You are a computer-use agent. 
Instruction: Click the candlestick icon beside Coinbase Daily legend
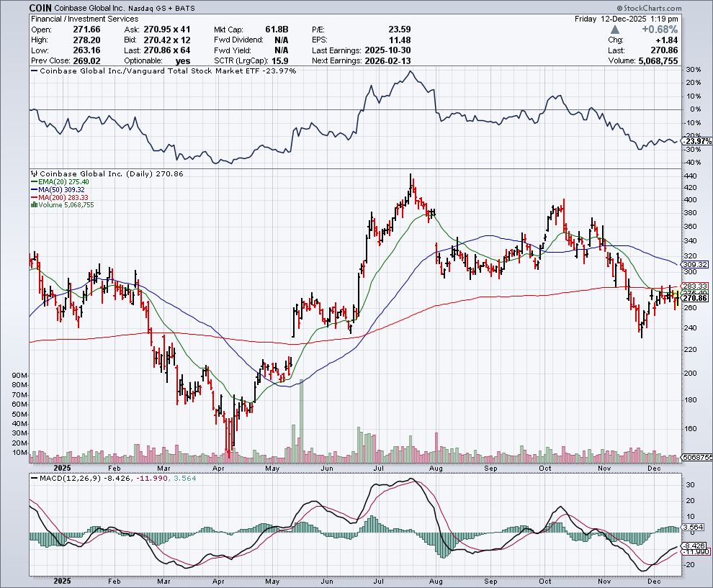coord(34,174)
